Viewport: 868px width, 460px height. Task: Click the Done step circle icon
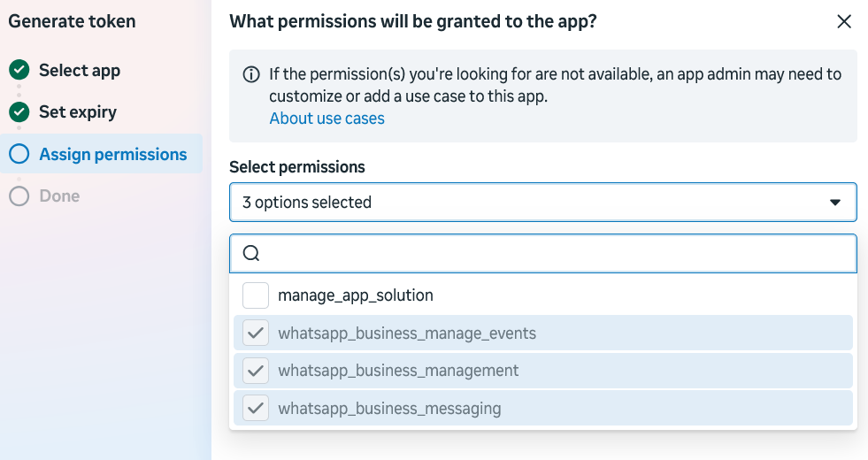19,196
